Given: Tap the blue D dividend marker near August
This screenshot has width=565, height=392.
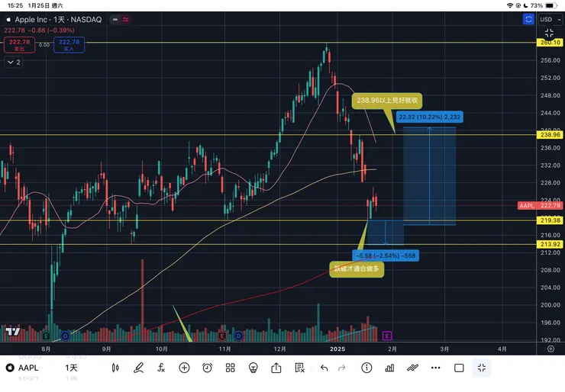Looking at the screenshot, I should pos(65,336).
